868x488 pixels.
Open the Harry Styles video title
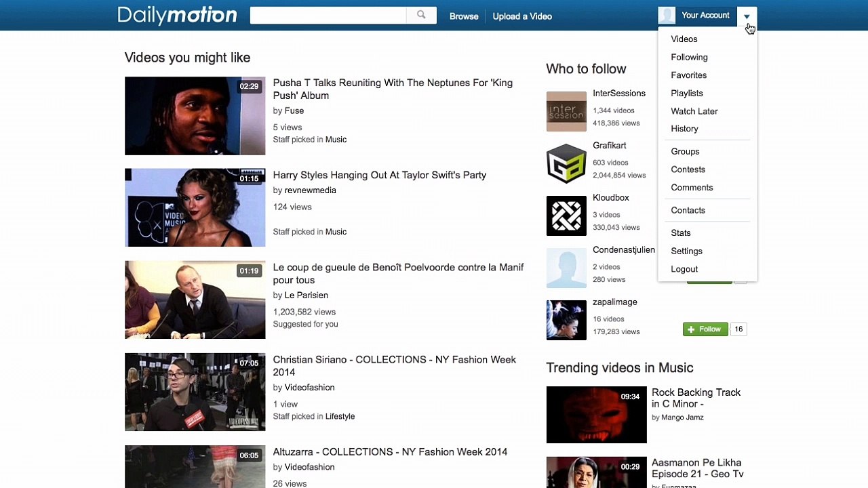(379, 175)
